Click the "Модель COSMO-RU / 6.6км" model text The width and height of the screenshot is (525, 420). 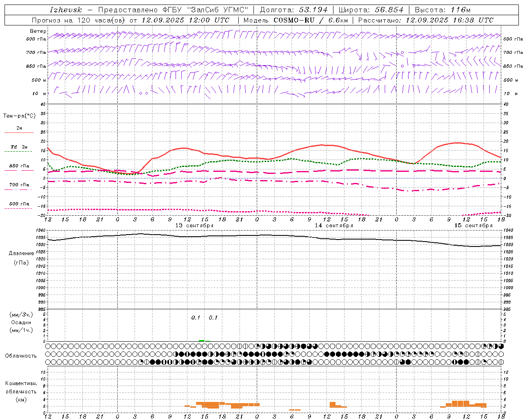click(295, 20)
